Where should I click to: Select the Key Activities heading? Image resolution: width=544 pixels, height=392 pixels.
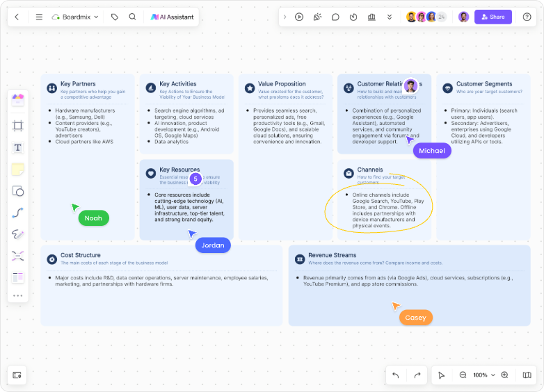tap(178, 84)
